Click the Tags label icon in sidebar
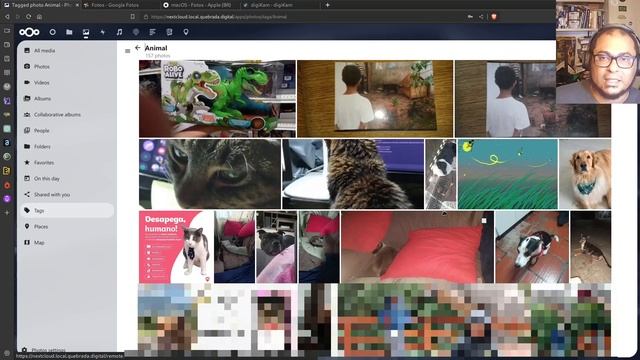 click(x=27, y=210)
